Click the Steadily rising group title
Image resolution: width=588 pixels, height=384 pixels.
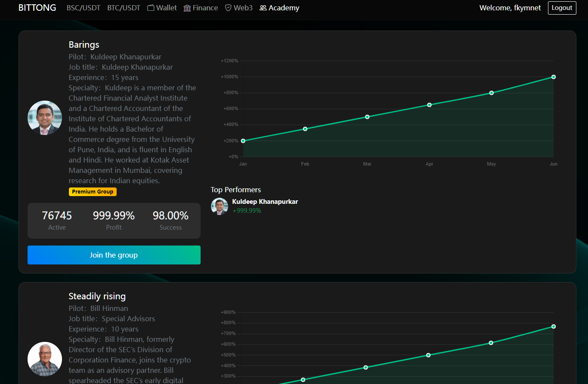click(97, 296)
